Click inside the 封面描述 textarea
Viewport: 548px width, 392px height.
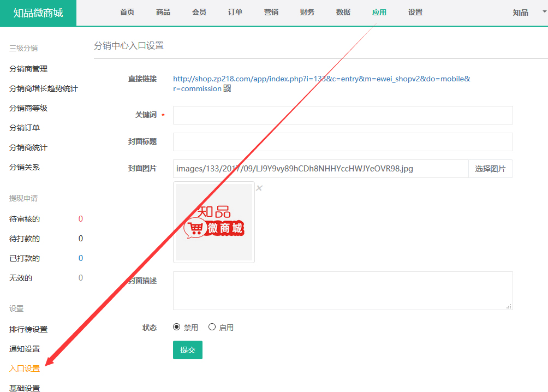pyautogui.click(x=343, y=290)
